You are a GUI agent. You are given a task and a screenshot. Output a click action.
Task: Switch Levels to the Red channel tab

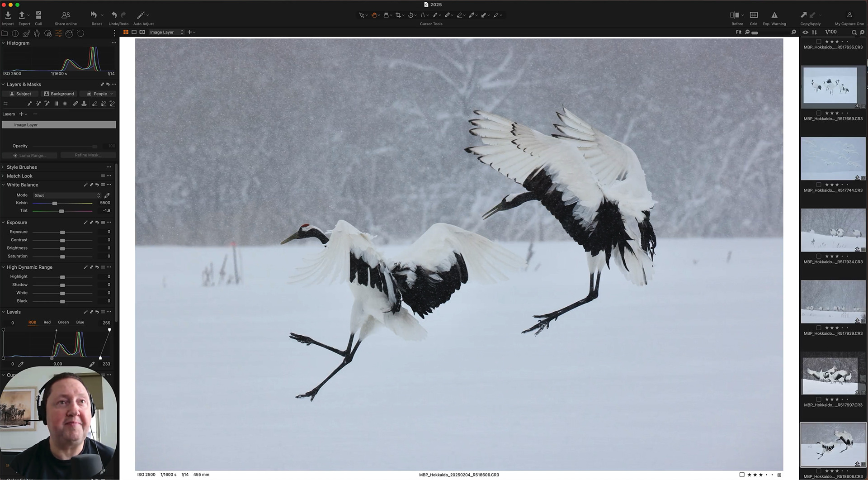tap(47, 322)
